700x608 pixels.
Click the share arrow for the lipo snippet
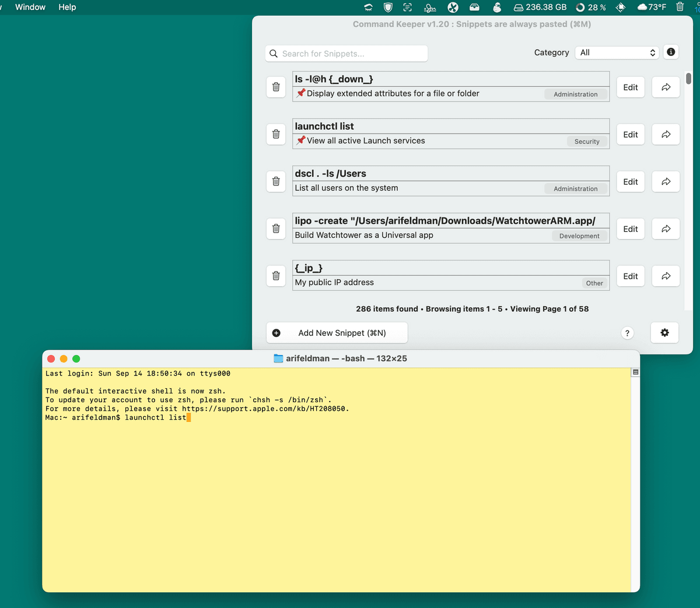click(x=666, y=229)
